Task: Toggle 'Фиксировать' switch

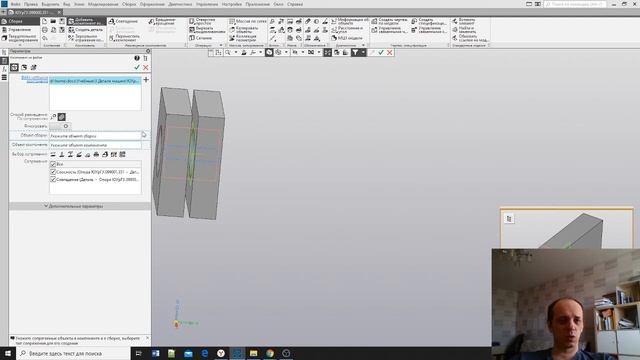Action: tap(60, 126)
